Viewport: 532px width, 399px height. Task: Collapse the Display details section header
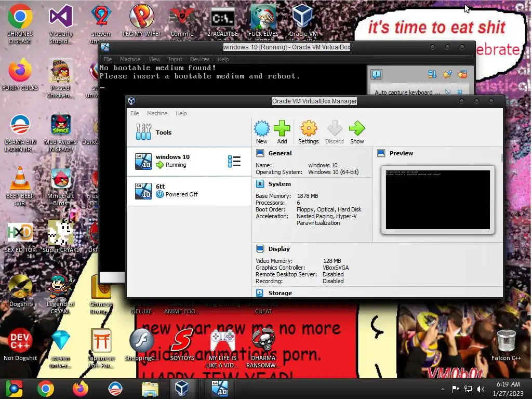(x=279, y=249)
